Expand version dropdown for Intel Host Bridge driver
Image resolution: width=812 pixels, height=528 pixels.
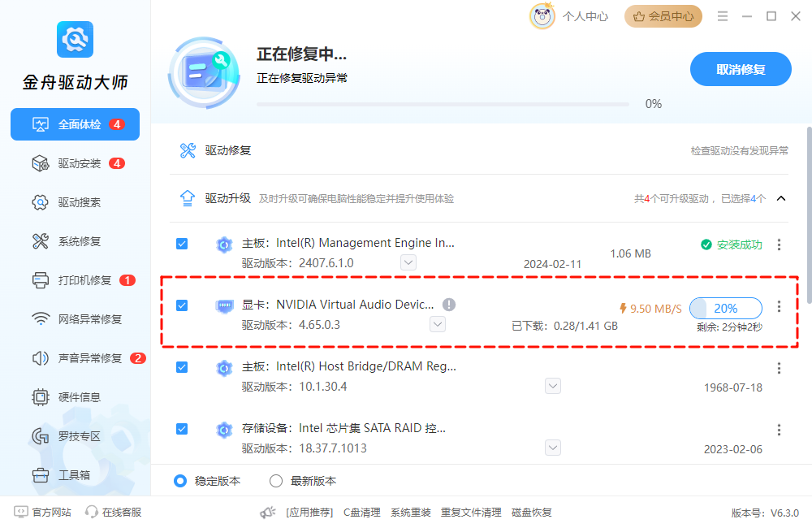click(553, 386)
